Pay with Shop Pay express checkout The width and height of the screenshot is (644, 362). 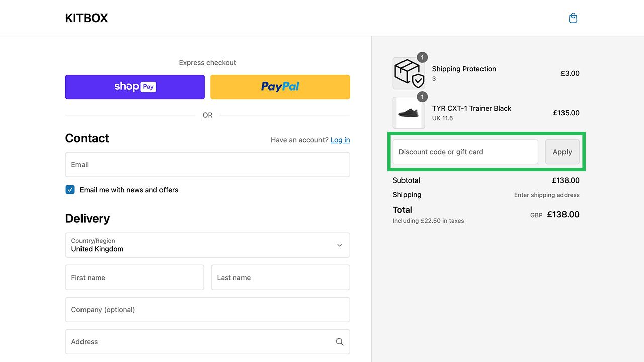coord(135,87)
